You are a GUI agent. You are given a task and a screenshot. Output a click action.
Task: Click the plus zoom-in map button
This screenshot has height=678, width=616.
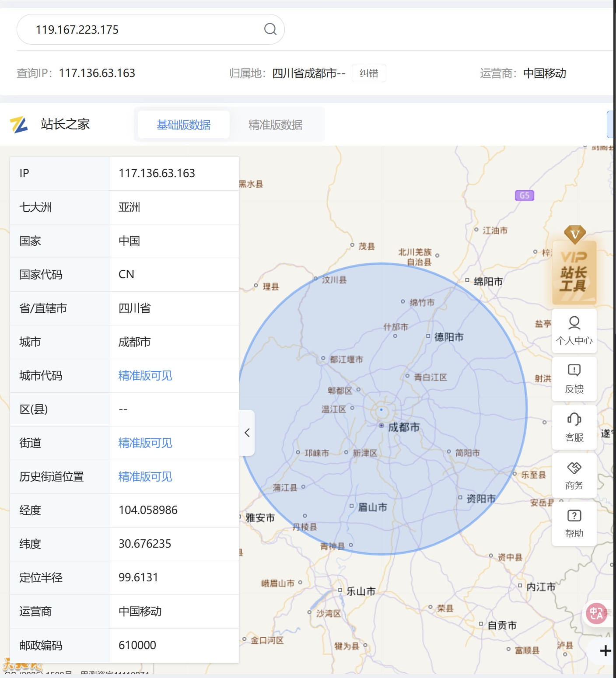click(x=605, y=651)
